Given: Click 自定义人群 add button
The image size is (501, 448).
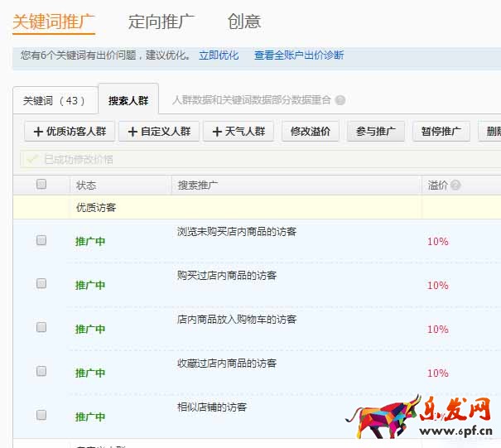Looking at the screenshot, I should pyautogui.click(x=159, y=132).
